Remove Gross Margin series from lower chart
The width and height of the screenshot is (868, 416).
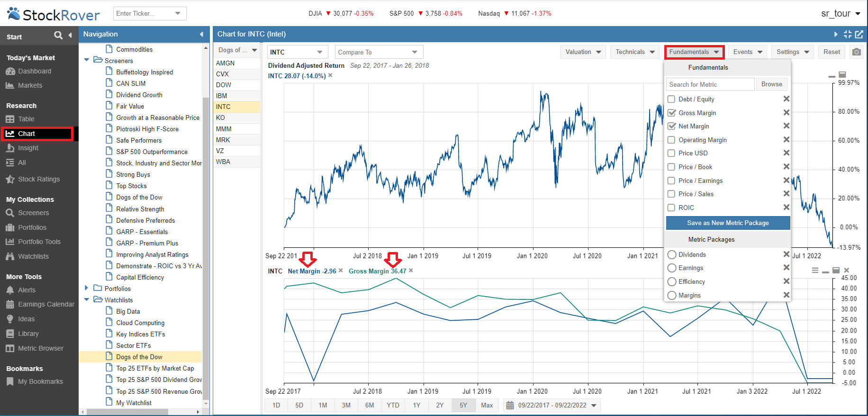411,271
